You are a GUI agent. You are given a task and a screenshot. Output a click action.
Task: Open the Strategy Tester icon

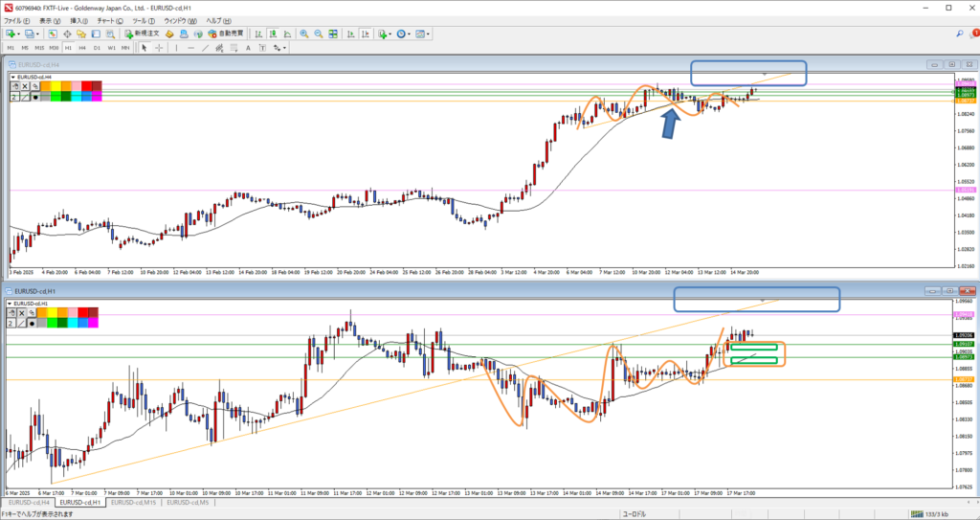coord(110,34)
